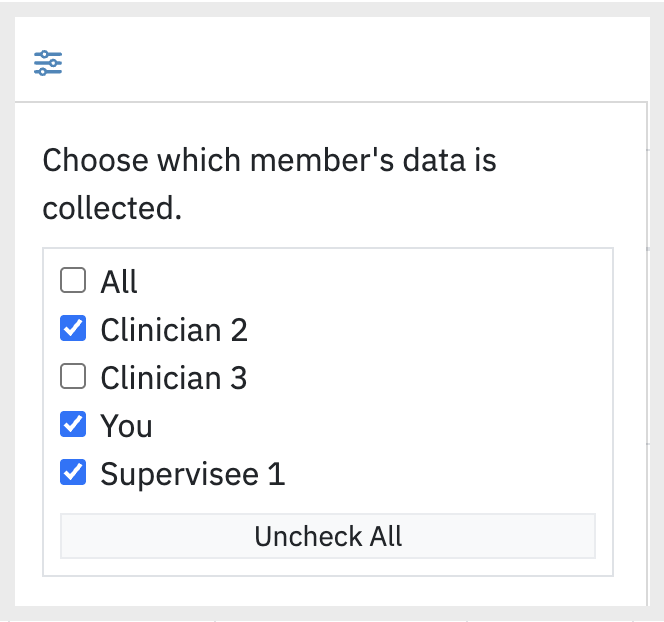Image resolution: width=664 pixels, height=622 pixels.
Task: Select the "All" label text
Action: [119, 281]
